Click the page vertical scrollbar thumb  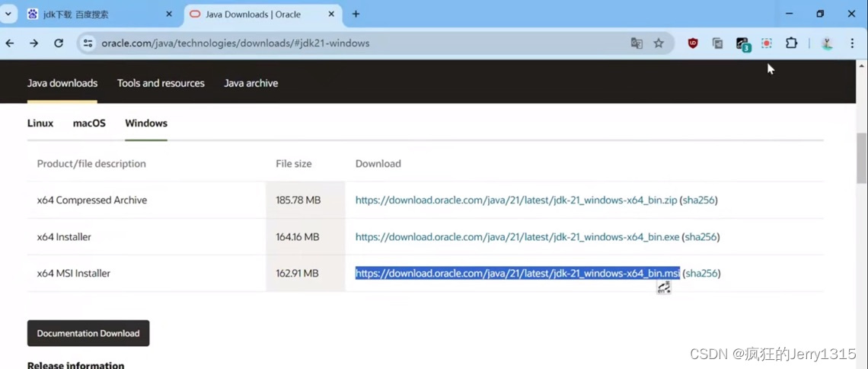click(861, 158)
